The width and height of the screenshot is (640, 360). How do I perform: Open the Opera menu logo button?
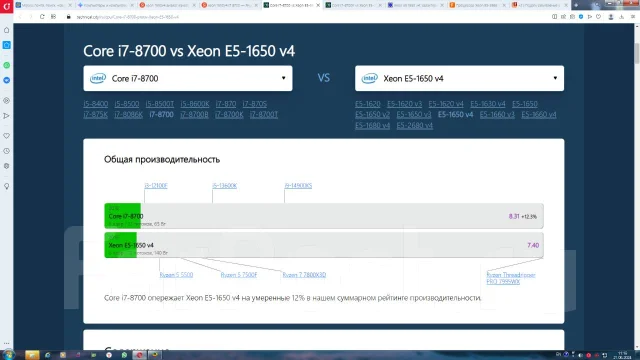pyautogui.click(x=7, y=6)
